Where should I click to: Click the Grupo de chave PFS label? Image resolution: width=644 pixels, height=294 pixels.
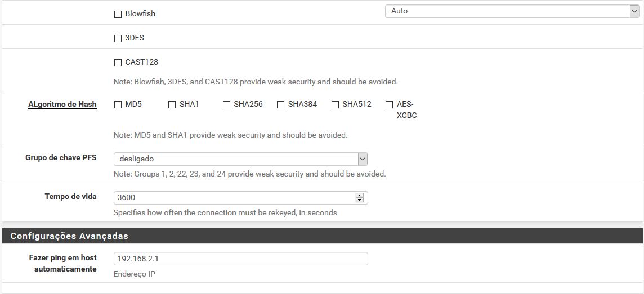(x=61, y=158)
